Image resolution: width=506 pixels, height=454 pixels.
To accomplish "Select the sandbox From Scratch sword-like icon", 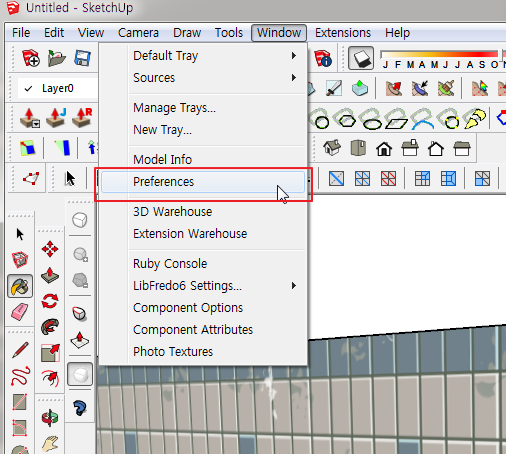I will [x=334, y=88].
